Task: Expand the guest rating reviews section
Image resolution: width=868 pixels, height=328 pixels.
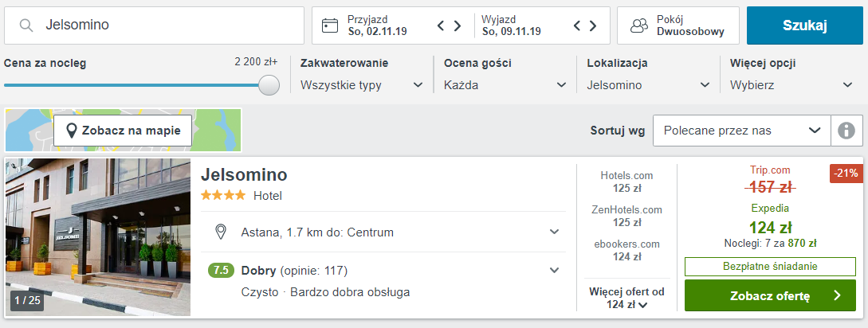Action: [554, 270]
